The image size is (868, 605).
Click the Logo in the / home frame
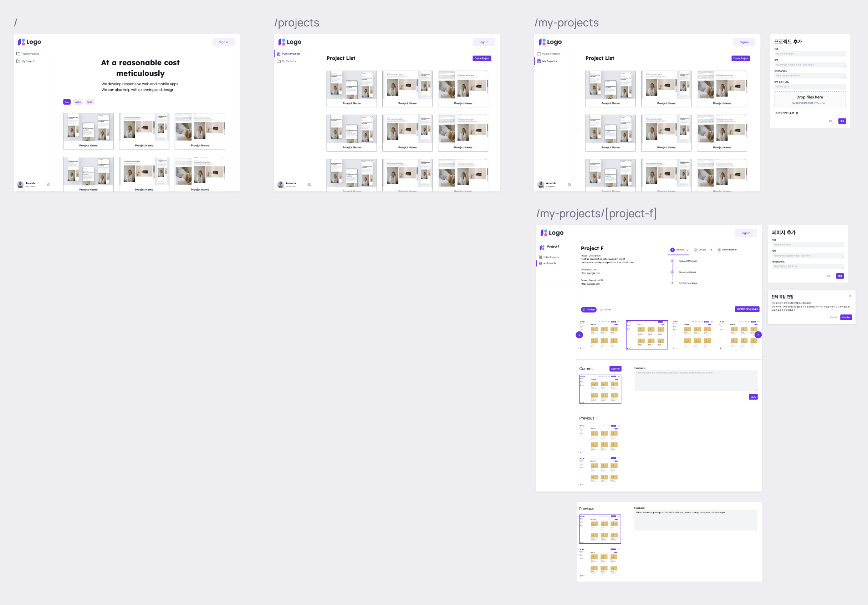point(30,42)
